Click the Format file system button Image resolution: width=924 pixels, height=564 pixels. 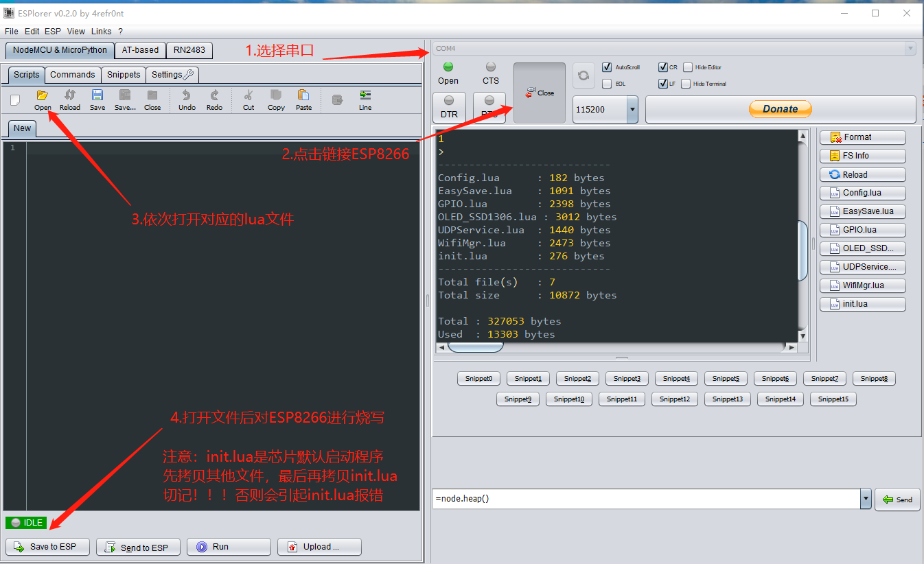(863, 137)
